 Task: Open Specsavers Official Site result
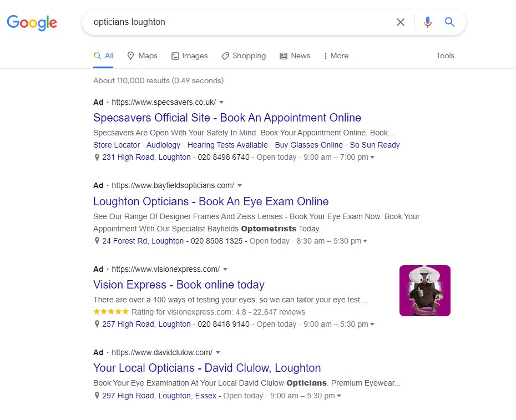(227, 118)
